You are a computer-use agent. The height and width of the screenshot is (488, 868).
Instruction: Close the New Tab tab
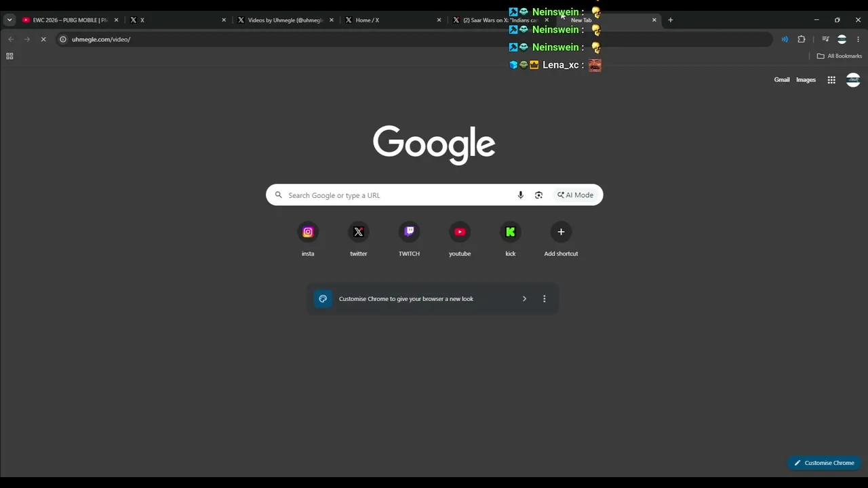tap(654, 20)
